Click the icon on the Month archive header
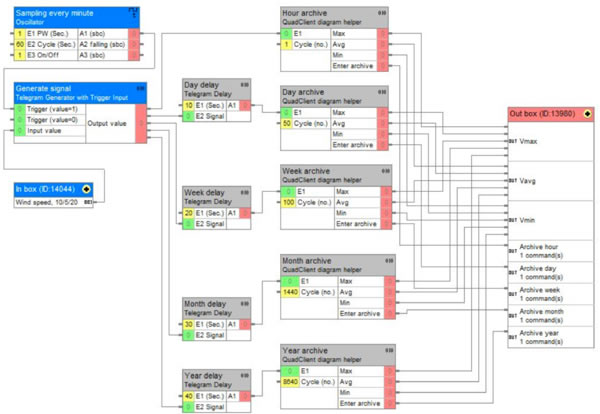 (389, 261)
